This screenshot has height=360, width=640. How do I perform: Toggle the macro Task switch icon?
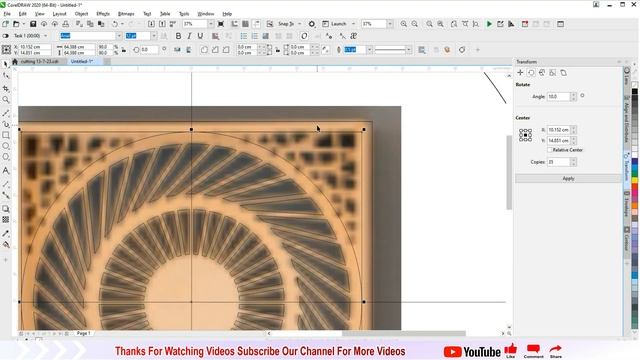click(5, 36)
